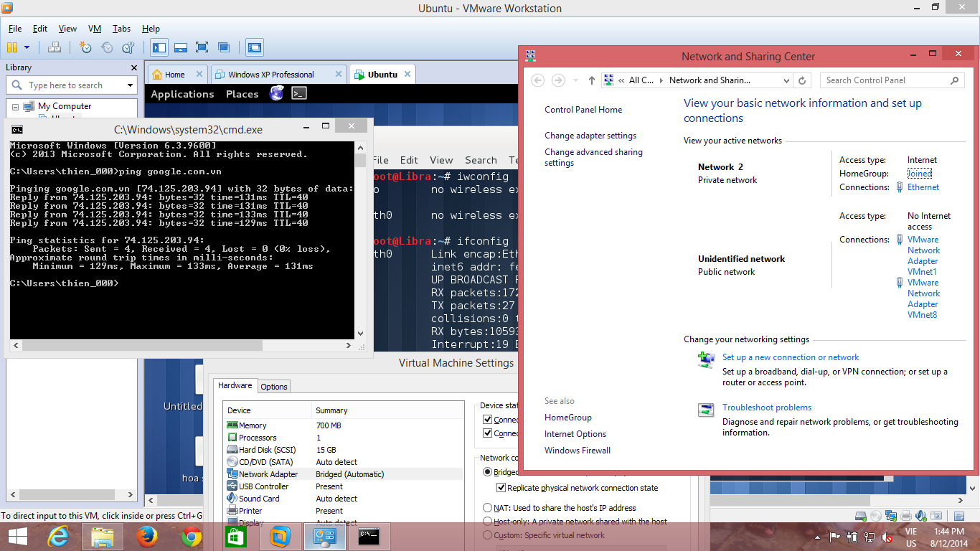Click the Internet Options link
This screenshot has width=980, height=551.
(x=575, y=434)
